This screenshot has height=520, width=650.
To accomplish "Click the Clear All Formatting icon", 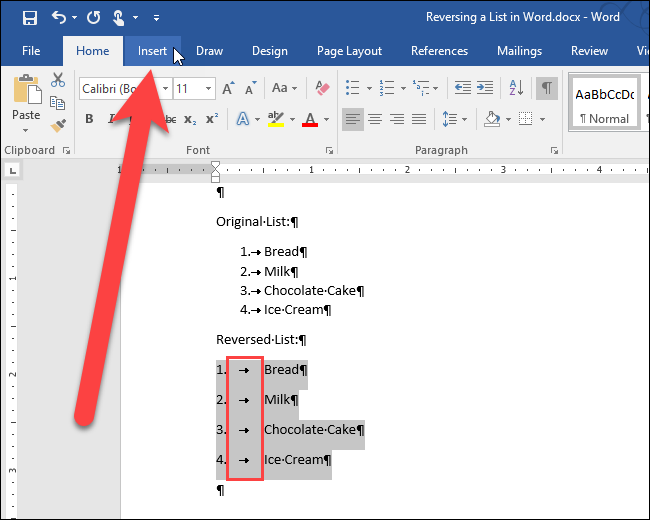I will [321, 89].
